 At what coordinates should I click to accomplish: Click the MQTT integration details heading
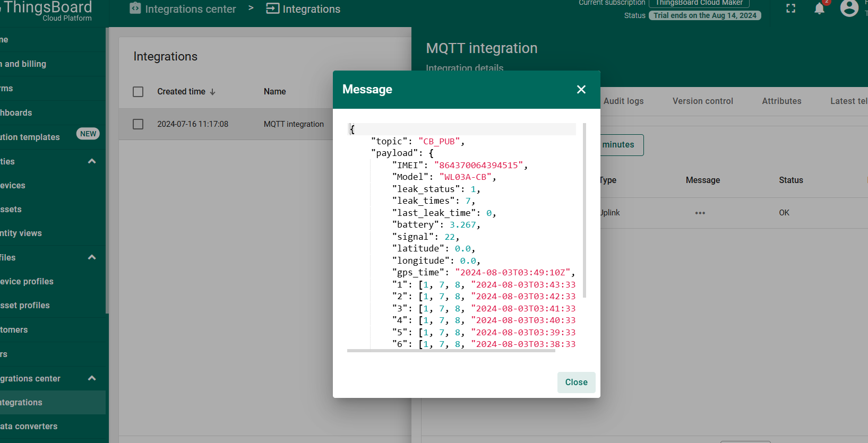click(482, 48)
